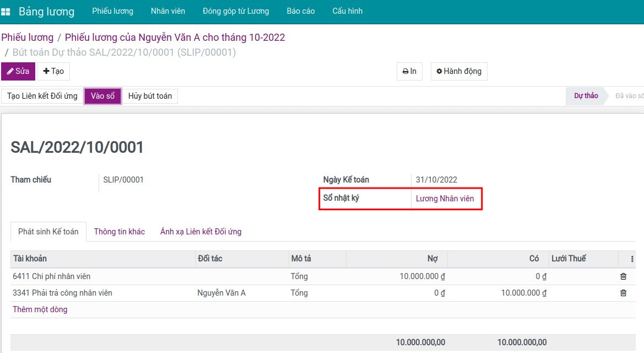This screenshot has height=353, width=644.
Task: Go to Phiếu lương breadcrumb
Action: (28, 38)
